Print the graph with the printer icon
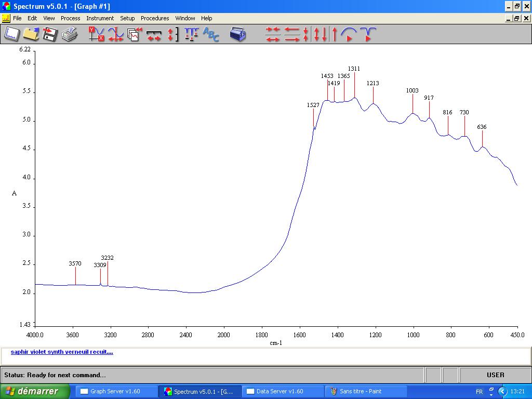 69,34
